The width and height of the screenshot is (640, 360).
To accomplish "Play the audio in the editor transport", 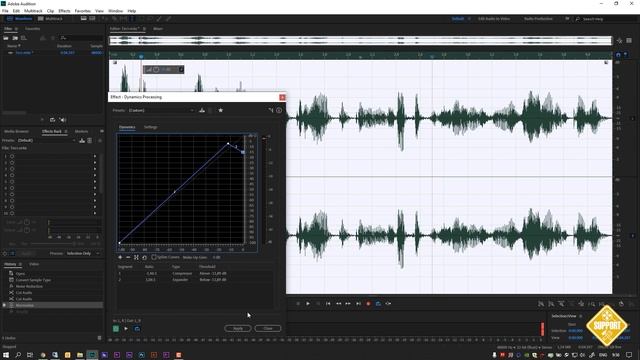I will tap(308, 304).
